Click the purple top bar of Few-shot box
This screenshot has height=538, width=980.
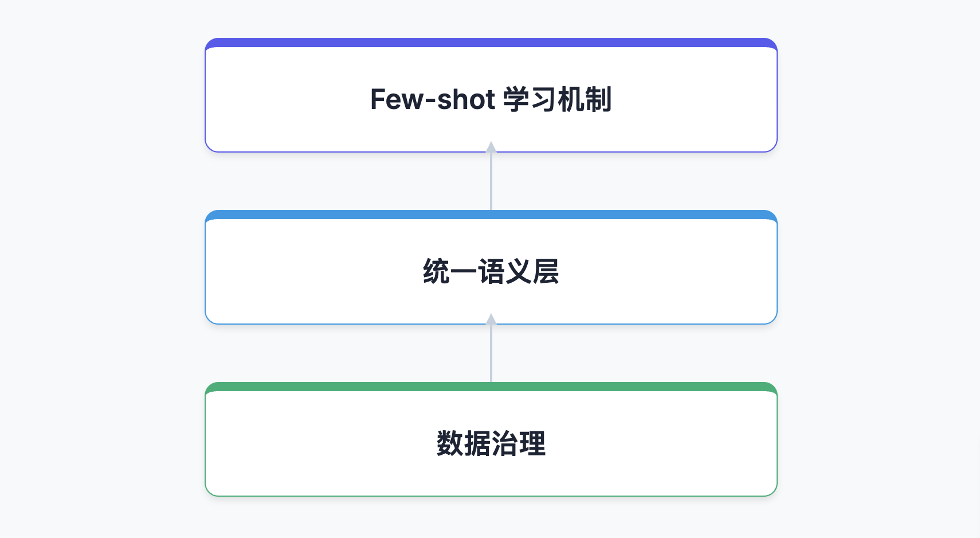pyautogui.click(x=491, y=42)
